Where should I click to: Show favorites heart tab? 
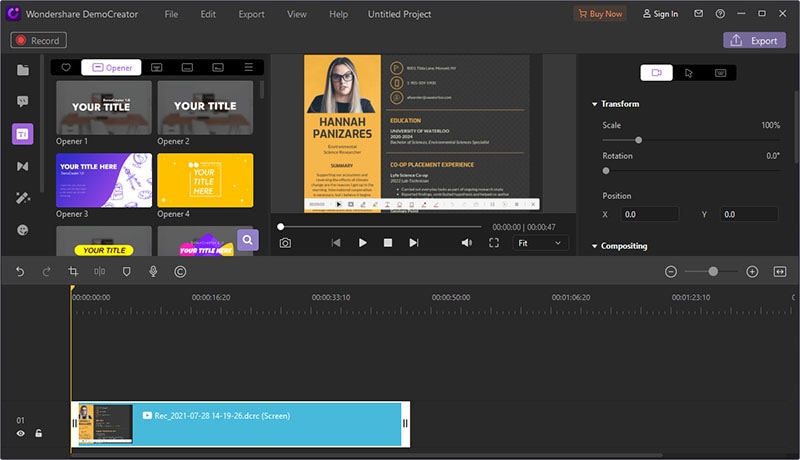click(x=66, y=67)
